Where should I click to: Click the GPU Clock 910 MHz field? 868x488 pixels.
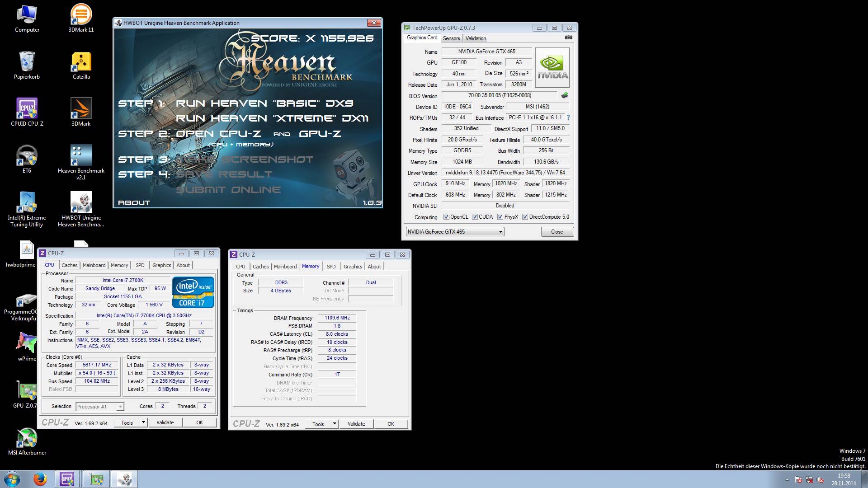click(x=455, y=183)
